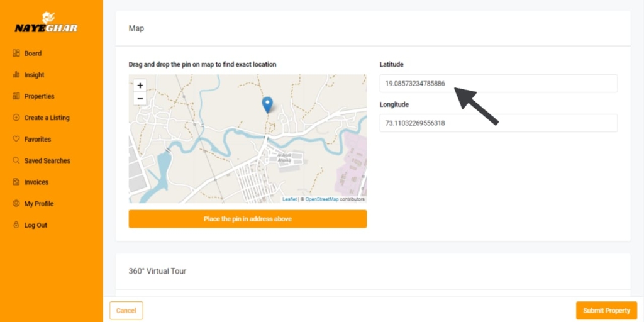Click the My Profile user icon
This screenshot has width=644, height=322.
16,204
